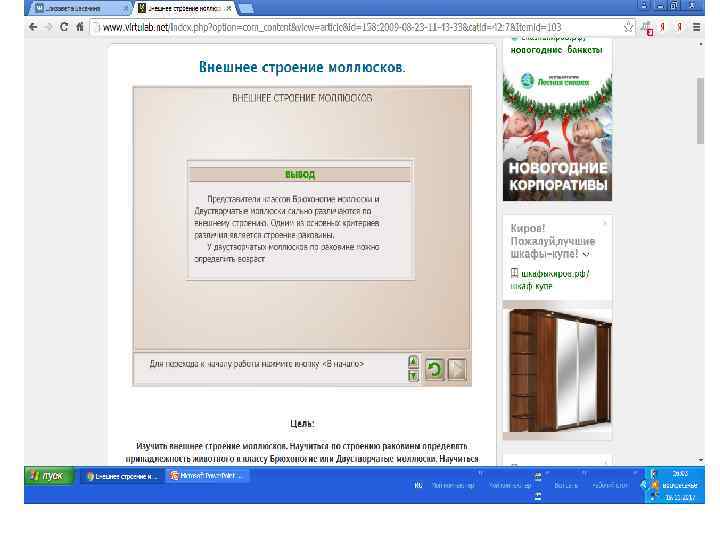Screen dimensions: 720x540
Task: Click the 'ВЫВОД' conclusion header
Action: tap(300, 174)
